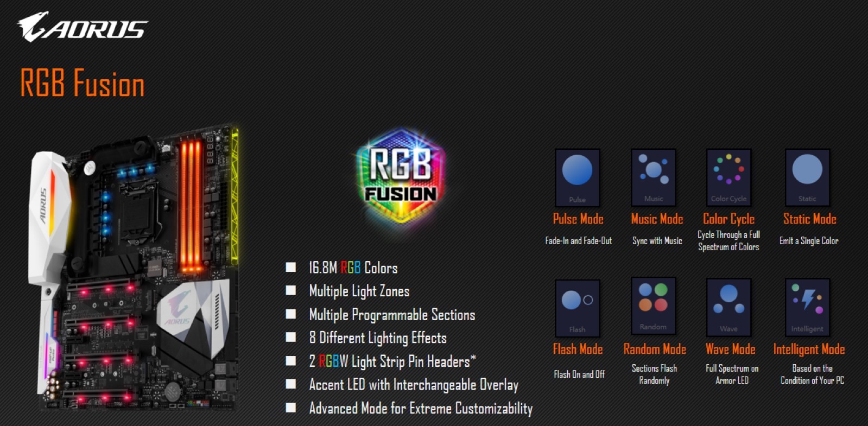Image resolution: width=868 pixels, height=426 pixels.
Task: Click the Pulse Mode orange label
Action: tap(578, 219)
